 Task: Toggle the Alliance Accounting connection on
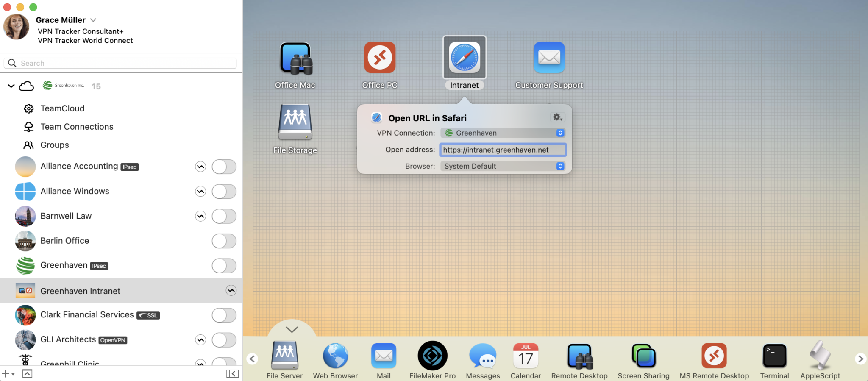tap(224, 167)
